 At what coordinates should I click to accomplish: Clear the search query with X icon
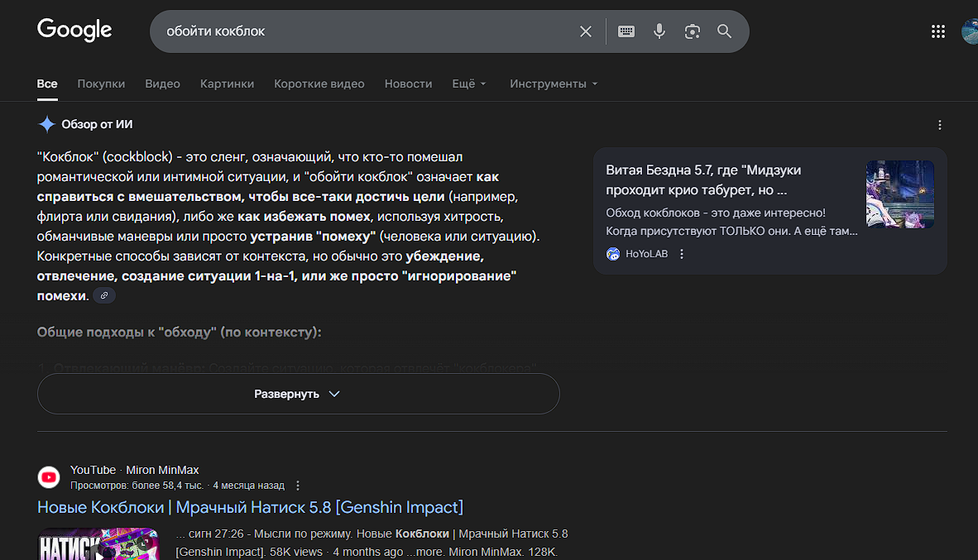click(x=586, y=31)
